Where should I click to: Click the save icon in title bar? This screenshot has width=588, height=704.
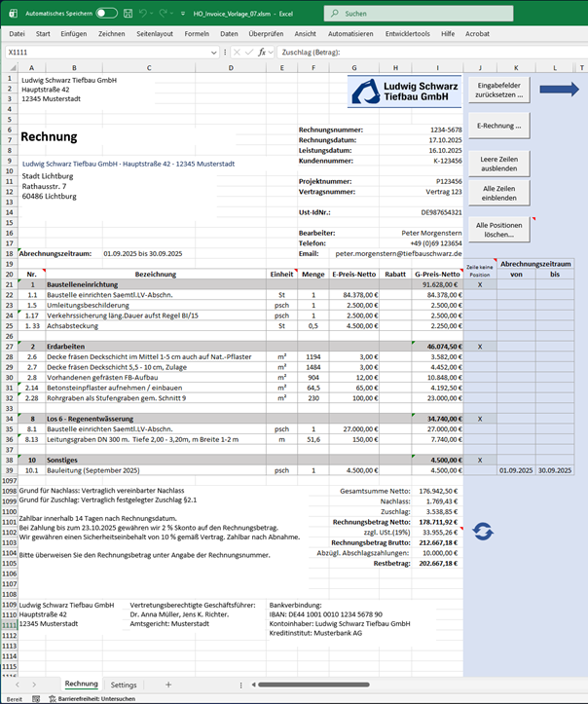(x=127, y=14)
